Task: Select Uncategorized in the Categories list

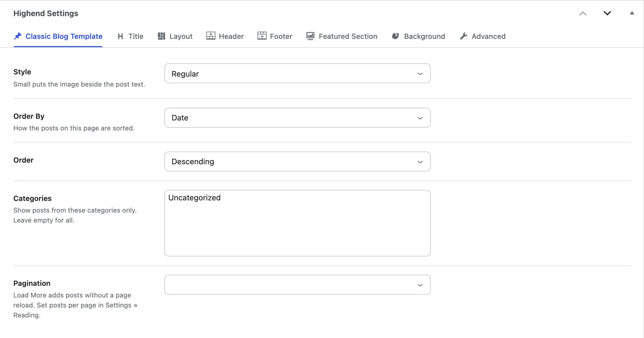Action: click(194, 198)
